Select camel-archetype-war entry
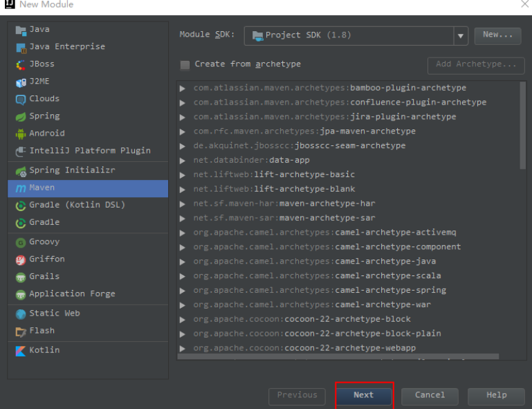 [312, 305]
